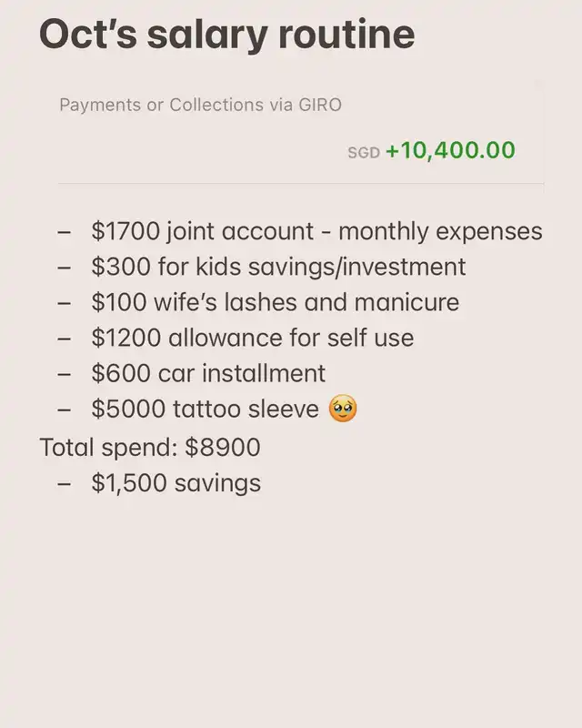Select the Payments or Collections via GIRO label
The height and width of the screenshot is (728, 582).
pyautogui.click(x=200, y=105)
